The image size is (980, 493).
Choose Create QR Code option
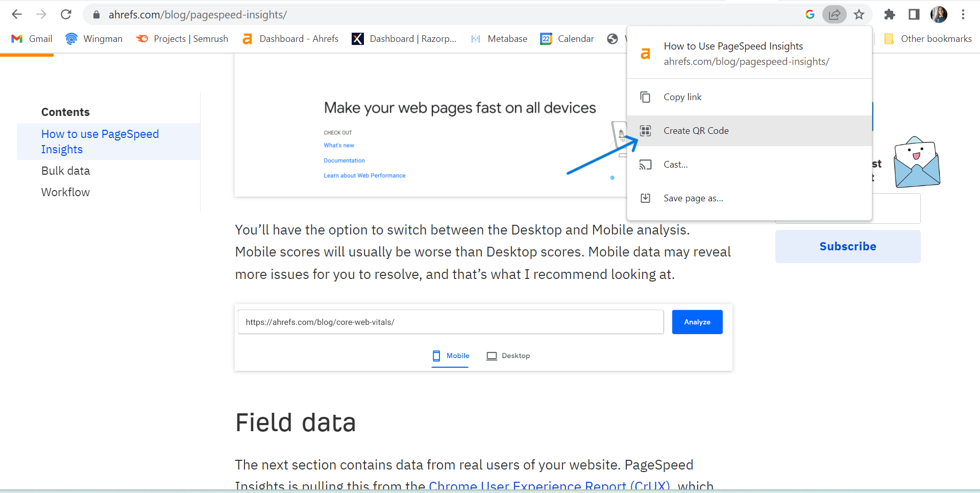click(696, 131)
